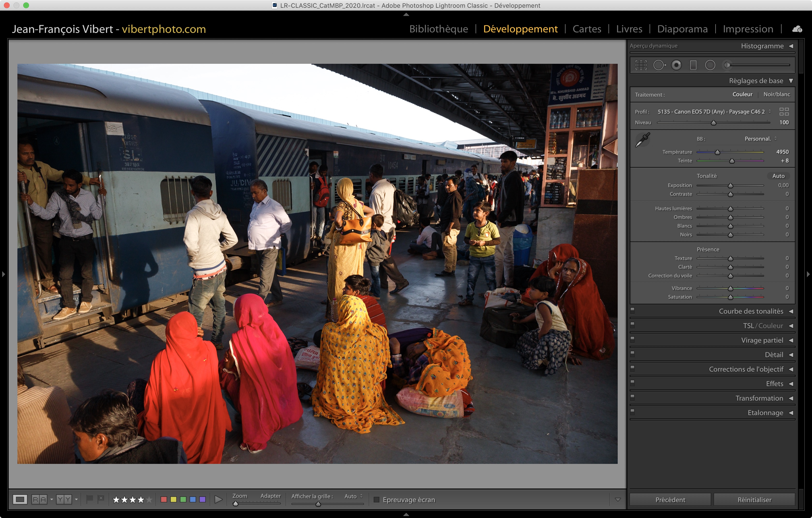The height and width of the screenshot is (518, 812).
Task: Enable the Epreuvage écran checkbox
Action: [377, 499]
